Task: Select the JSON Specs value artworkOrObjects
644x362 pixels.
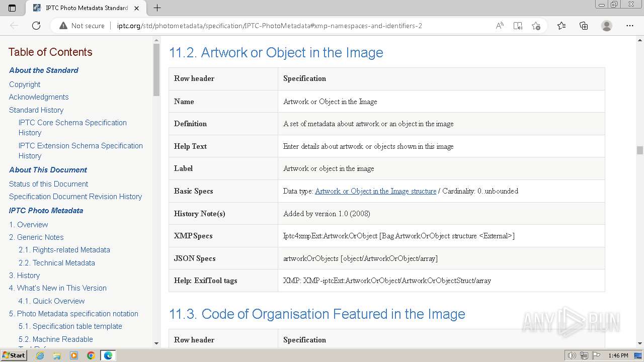Action: pos(360,258)
